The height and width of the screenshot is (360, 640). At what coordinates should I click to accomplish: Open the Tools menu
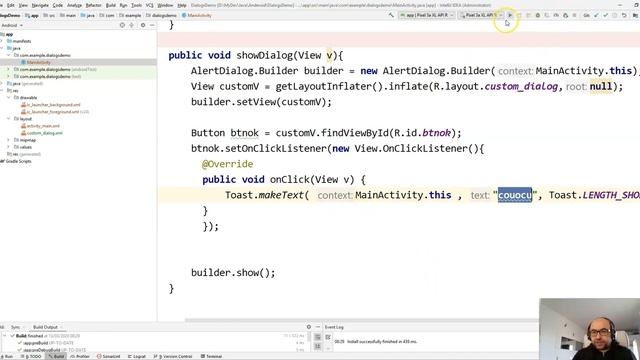[x=136, y=5]
